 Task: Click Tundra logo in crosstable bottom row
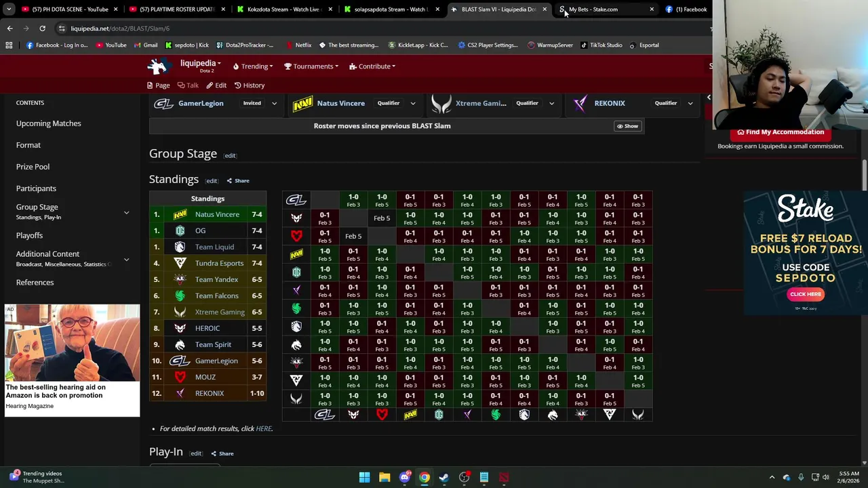coord(610,415)
